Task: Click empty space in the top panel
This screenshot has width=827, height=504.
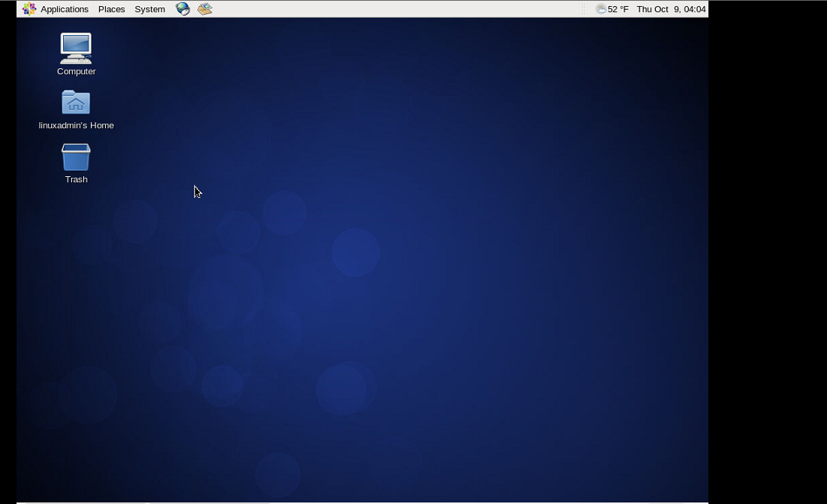Action: click(390, 9)
